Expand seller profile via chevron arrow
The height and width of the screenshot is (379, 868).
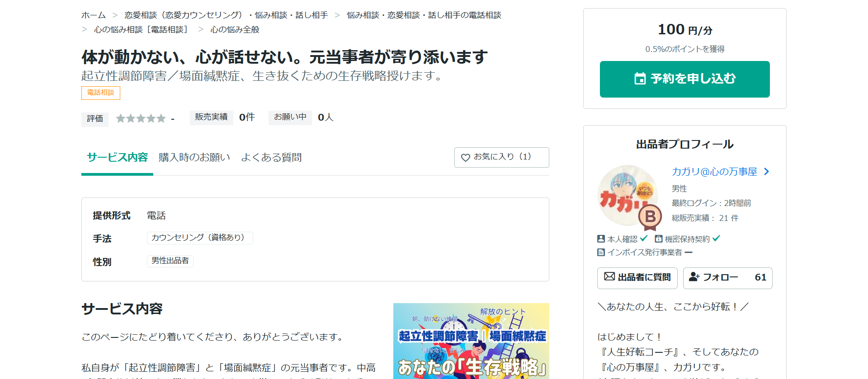click(766, 172)
